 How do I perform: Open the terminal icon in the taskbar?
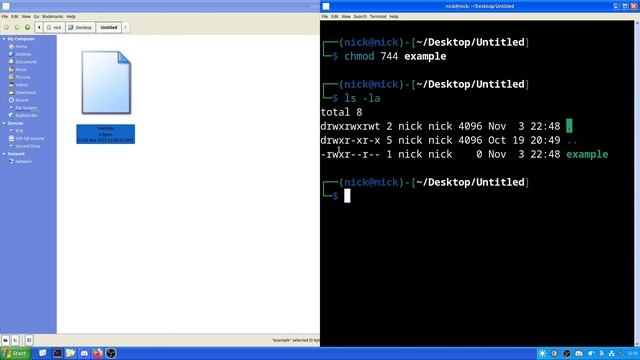pyautogui.click(x=57, y=353)
